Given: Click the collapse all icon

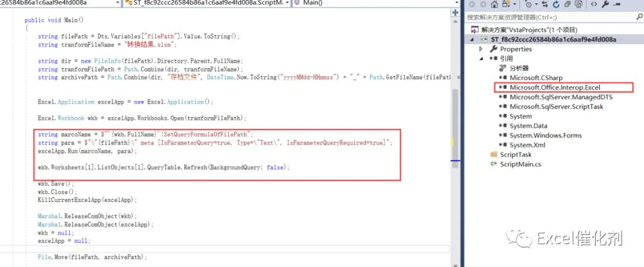Looking at the screenshot, I should coord(567,5).
